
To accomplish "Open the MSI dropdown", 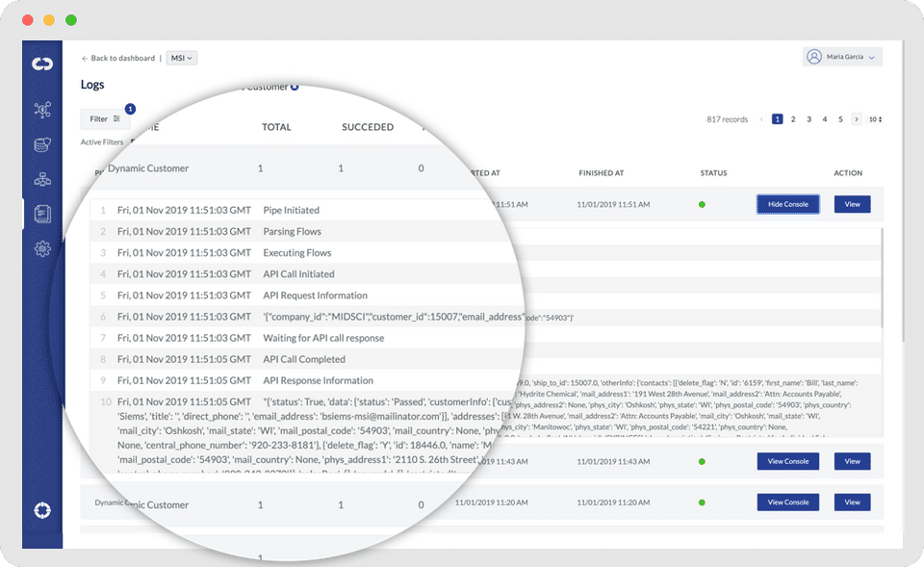I will (182, 58).
